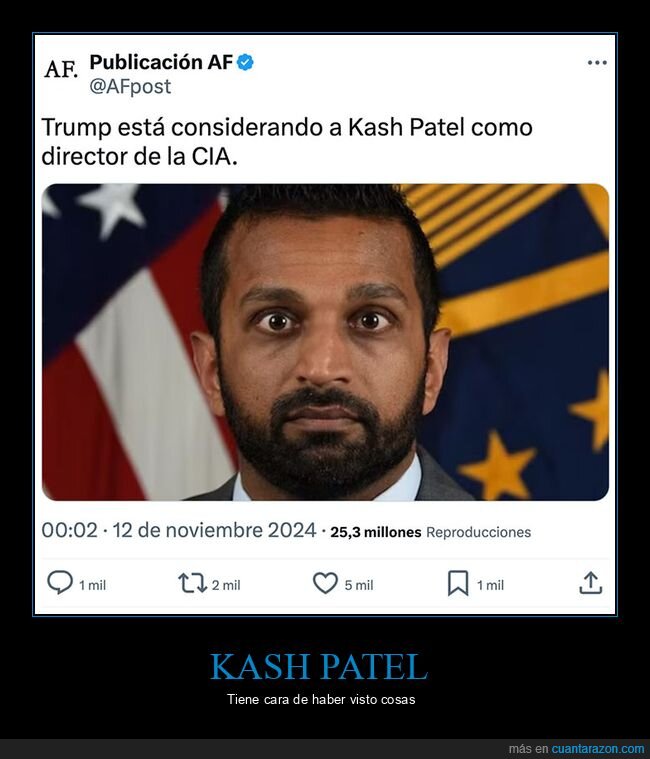Click the KASH PATEL blue title
650x759 pixels.
point(319,667)
